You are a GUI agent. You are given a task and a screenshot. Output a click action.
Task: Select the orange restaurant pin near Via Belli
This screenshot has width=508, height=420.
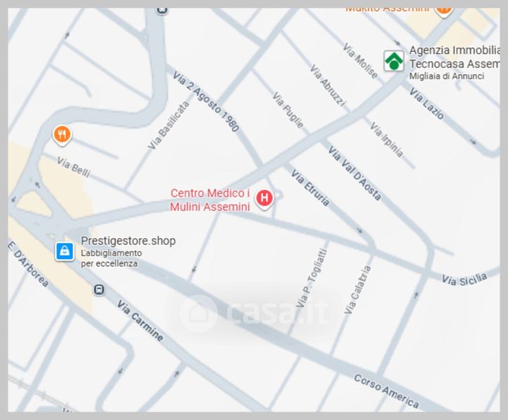pyautogui.click(x=62, y=135)
